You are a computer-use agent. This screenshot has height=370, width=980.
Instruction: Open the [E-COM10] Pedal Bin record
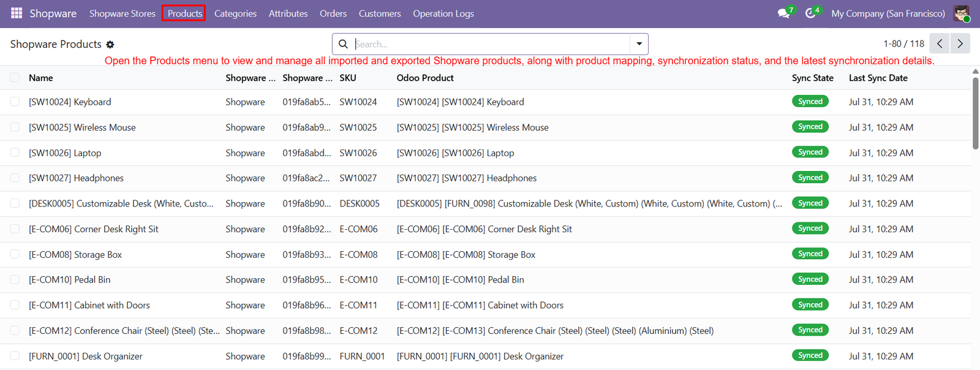tap(70, 280)
